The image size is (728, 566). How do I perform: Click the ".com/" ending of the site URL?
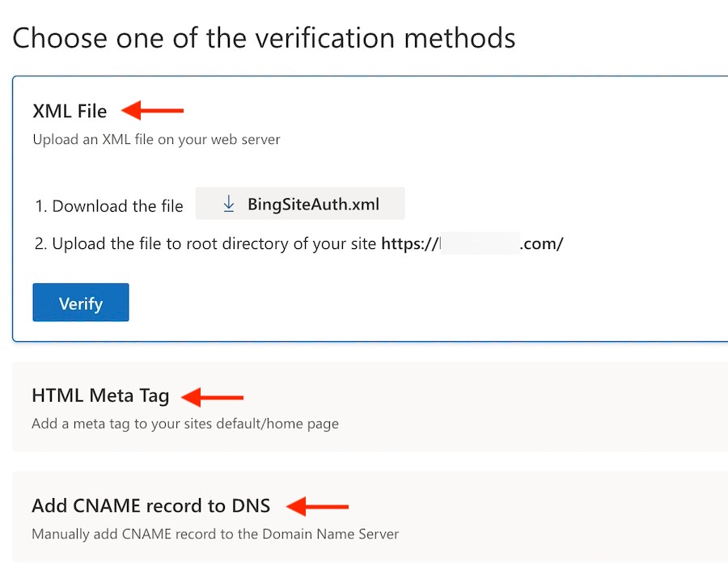pyautogui.click(x=542, y=243)
